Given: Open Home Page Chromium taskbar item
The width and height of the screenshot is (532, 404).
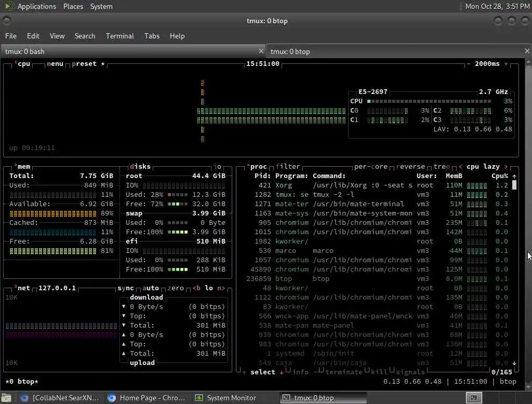Looking at the screenshot, I should click(x=147, y=398).
